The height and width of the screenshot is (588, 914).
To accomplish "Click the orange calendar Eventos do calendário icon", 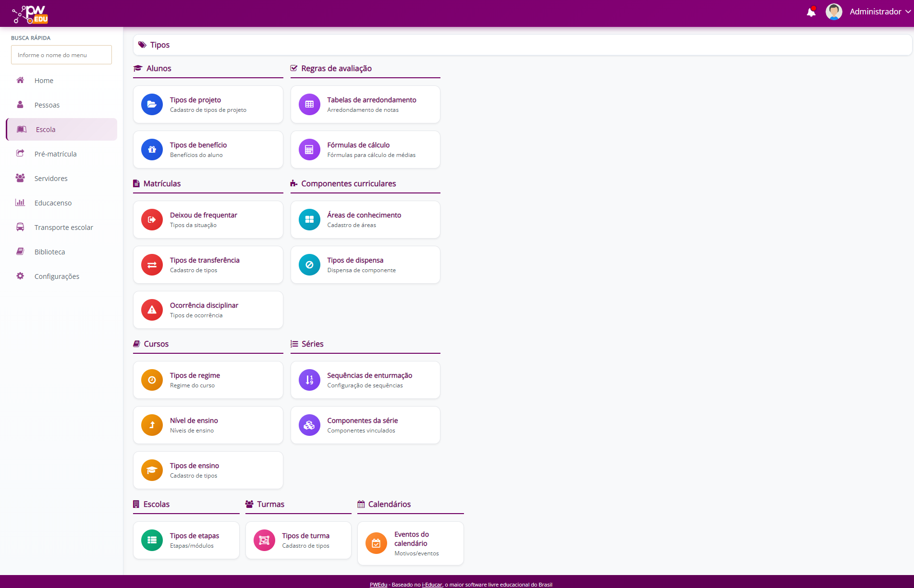I will 376,543.
